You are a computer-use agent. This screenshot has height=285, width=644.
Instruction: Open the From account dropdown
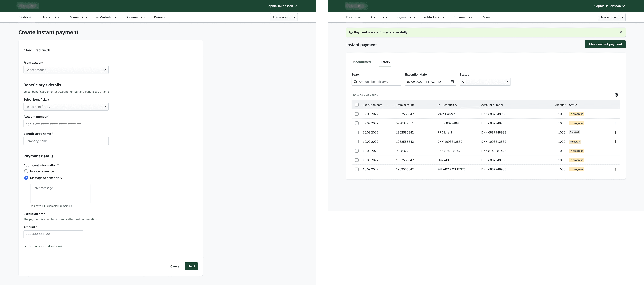click(66, 70)
